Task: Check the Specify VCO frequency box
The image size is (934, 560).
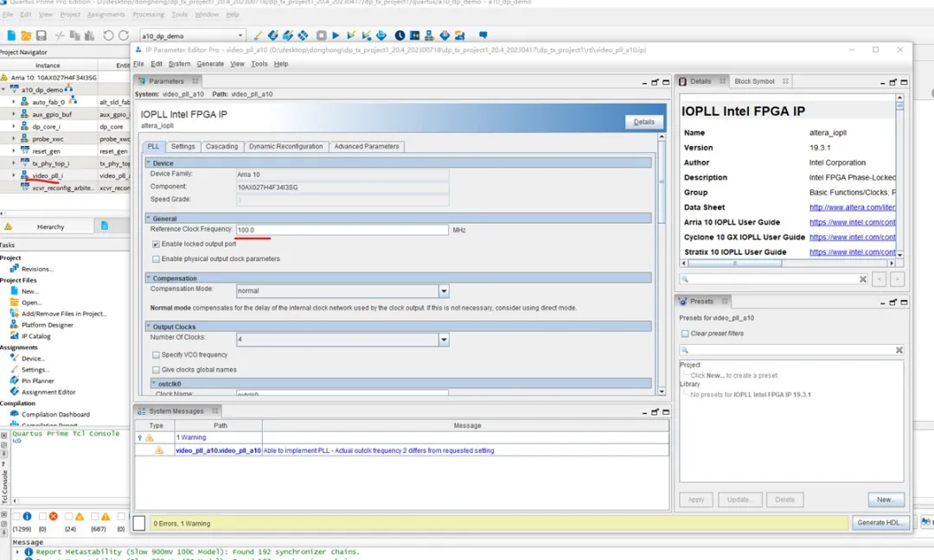Action: [156, 355]
